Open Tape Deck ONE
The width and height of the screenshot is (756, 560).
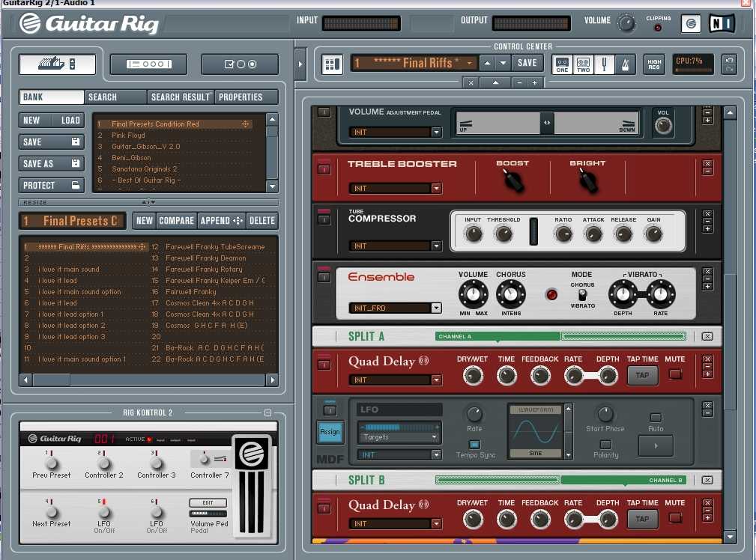click(x=562, y=64)
